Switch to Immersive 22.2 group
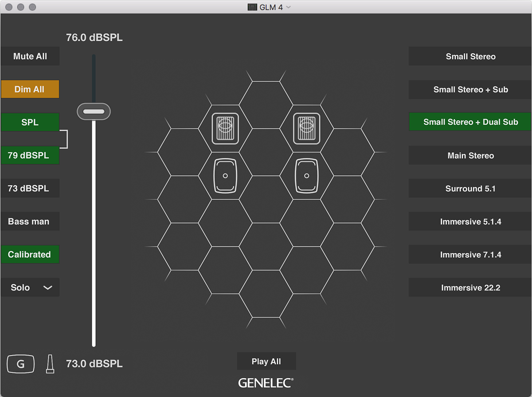 [470, 287]
